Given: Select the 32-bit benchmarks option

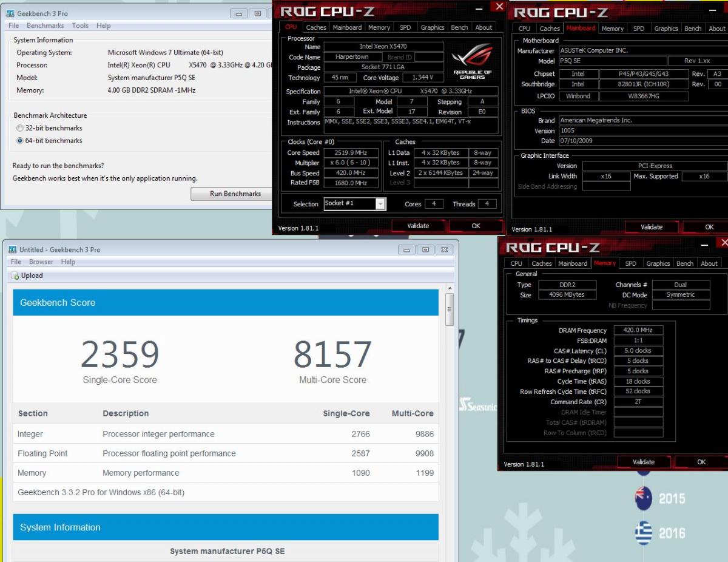Looking at the screenshot, I should [x=21, y=128].
